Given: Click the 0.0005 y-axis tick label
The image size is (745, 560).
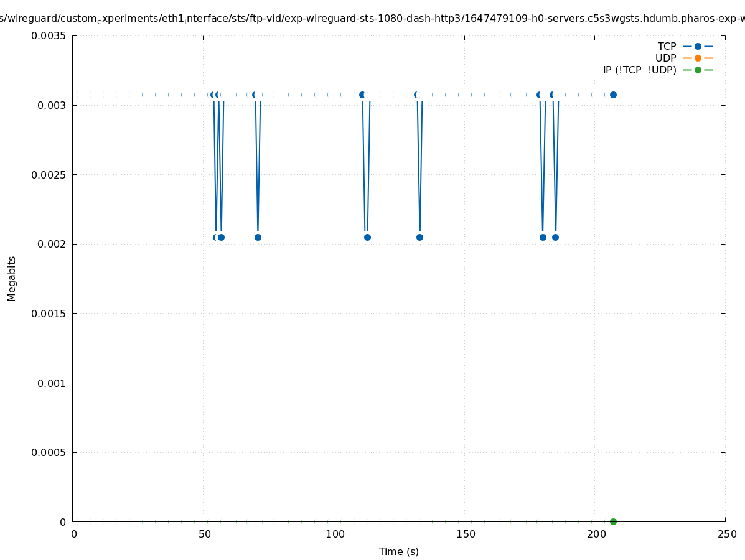Looking at the screenshot, I should (x=49, y=452).
